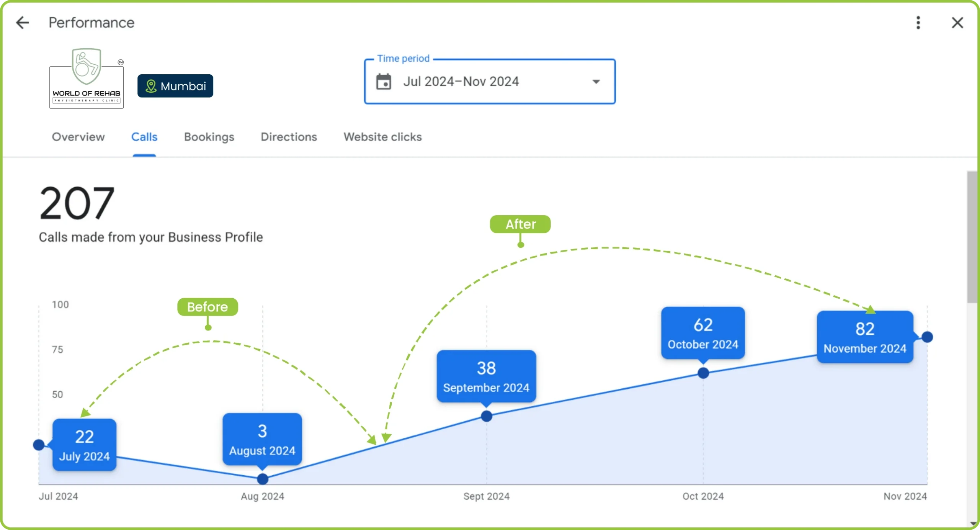Click the Overview tab
This screenshot has height=530, width=980.
pyautogui.click(x=78, y=137)
